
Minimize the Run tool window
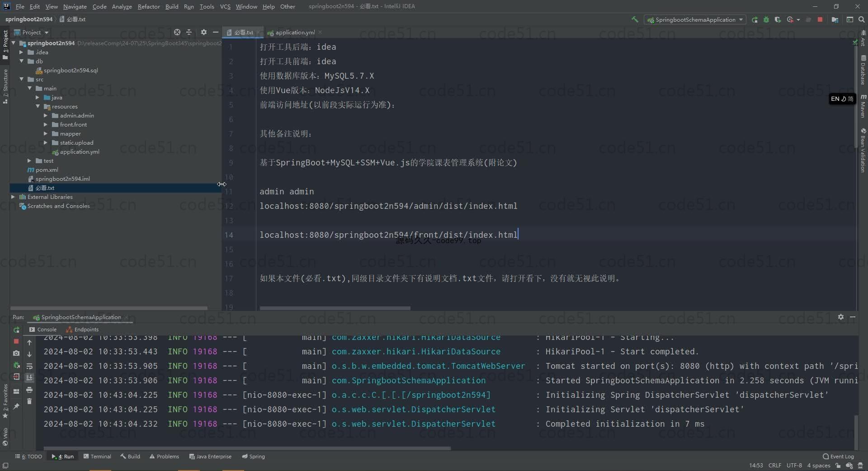coord(853,317)
